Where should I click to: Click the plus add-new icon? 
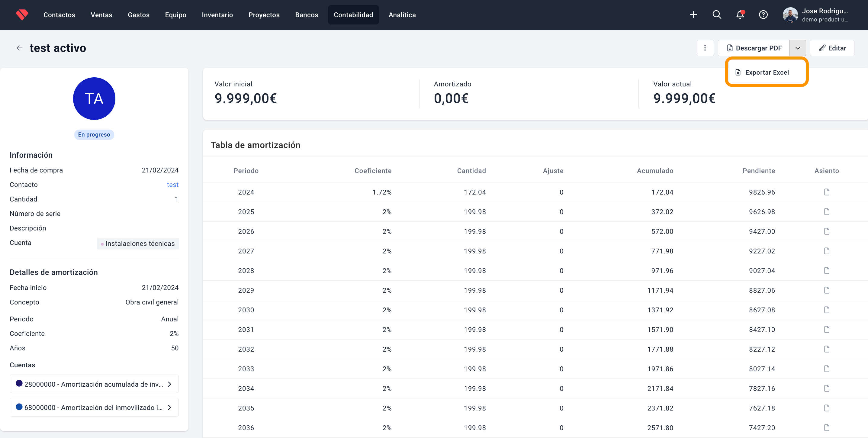[693, 15]
